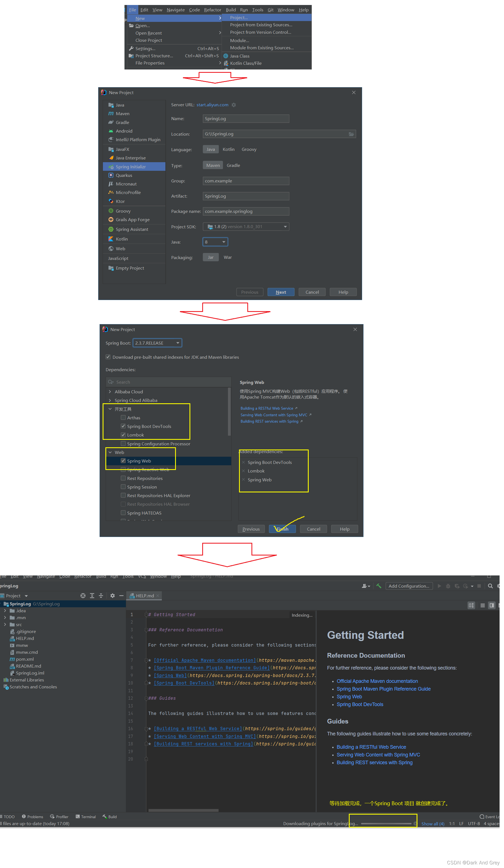The image size is (504, 868).
Task: Click the dependency Search field
Action: tap(168, 382)
